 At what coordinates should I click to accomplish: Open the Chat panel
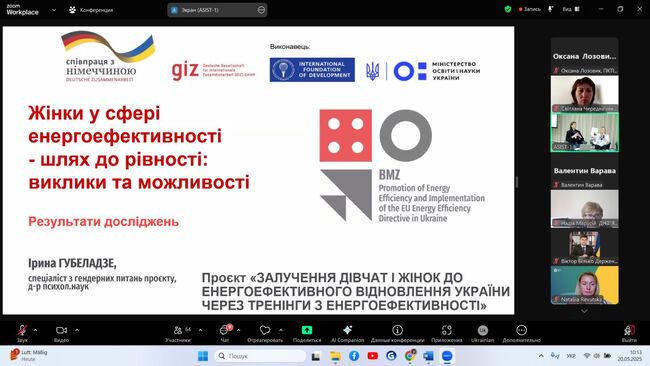[225, 330]
